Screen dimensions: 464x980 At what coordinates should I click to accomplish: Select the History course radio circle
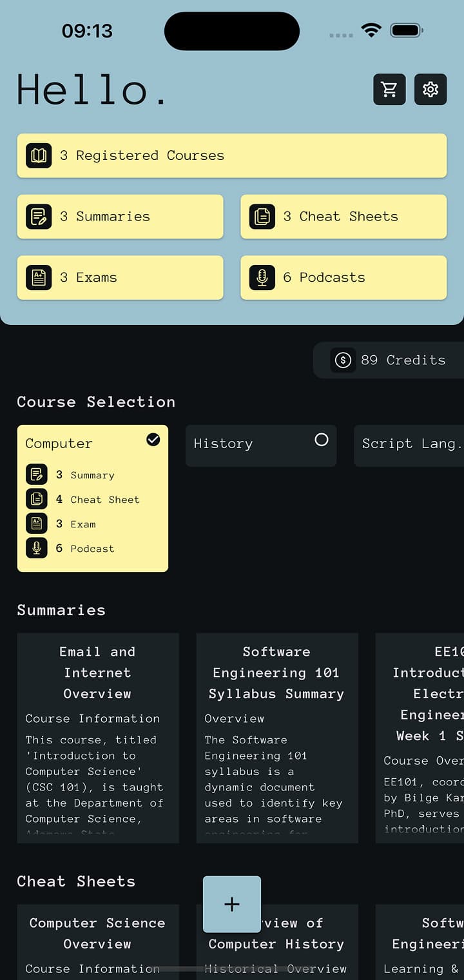click(x=321, y=440)
